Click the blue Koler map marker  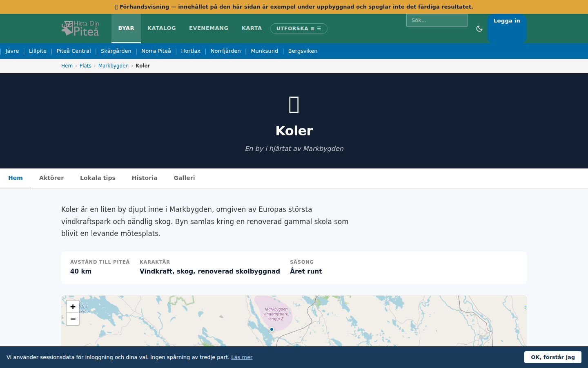point(272,329)
